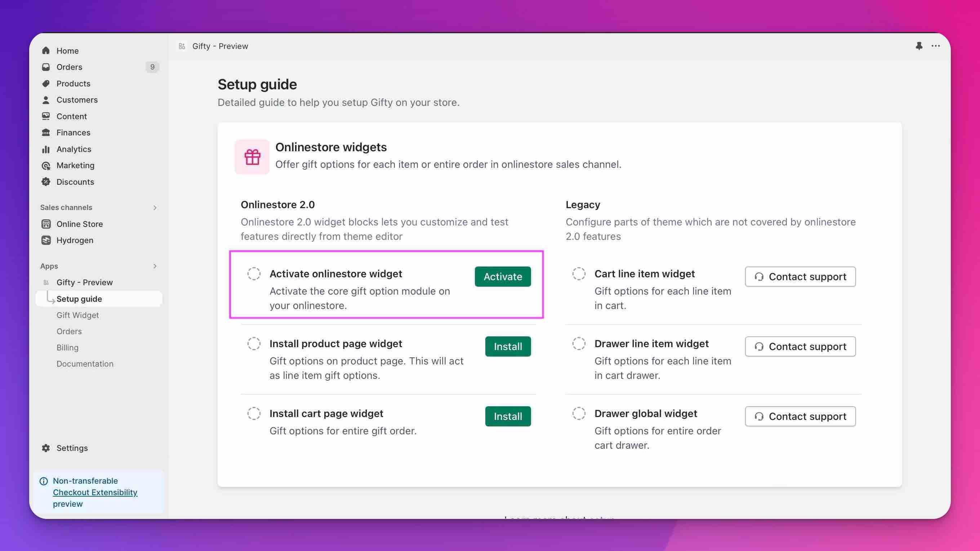Image resolution: width=980 pixels, height=551 pixels.
Task: Click the Online Store storefront icon
Action: 46,224
